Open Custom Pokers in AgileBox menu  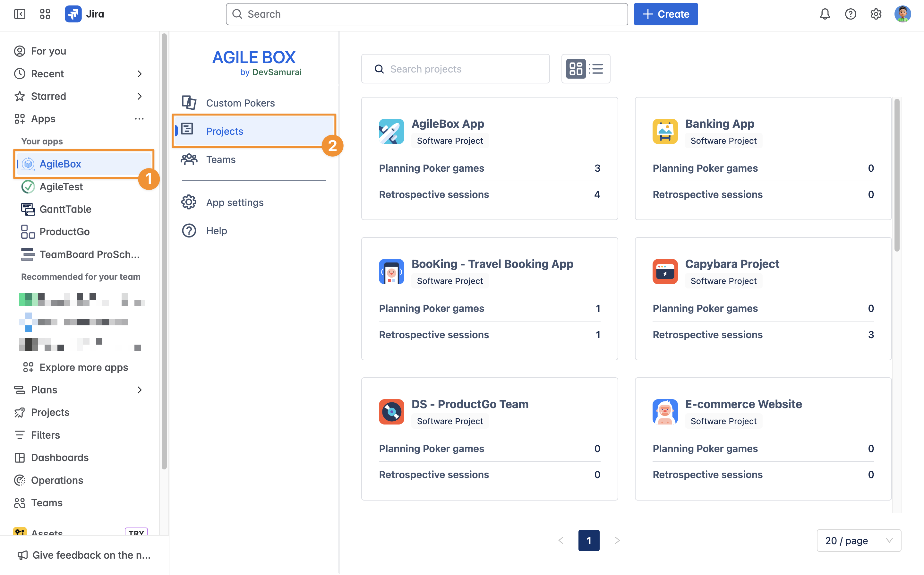coord(240,103)
